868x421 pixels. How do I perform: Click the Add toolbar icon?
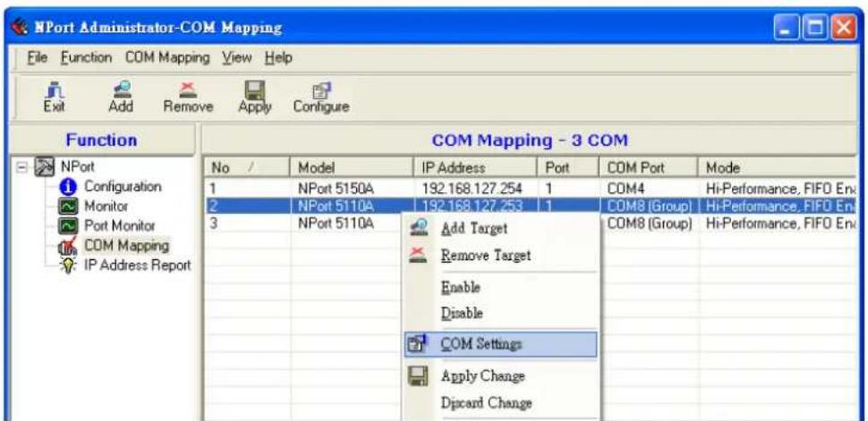pos(121,88)
